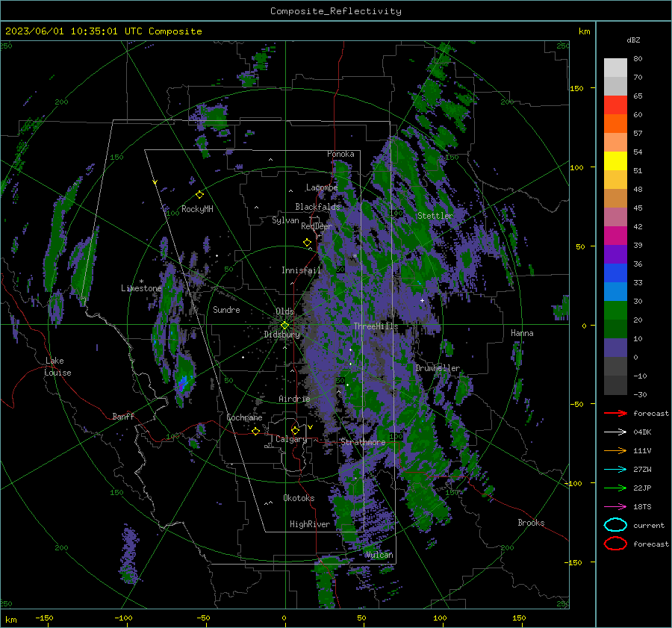Viewport: 672px width, 628px height.
Task: Click the Hanna town label
Action: pos(522,333)
